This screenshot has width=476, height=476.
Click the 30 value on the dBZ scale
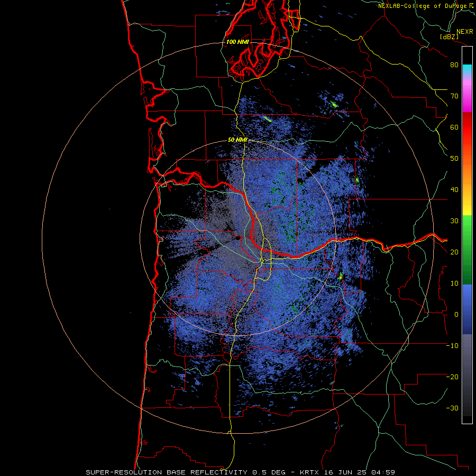click(x=454, y=221)
